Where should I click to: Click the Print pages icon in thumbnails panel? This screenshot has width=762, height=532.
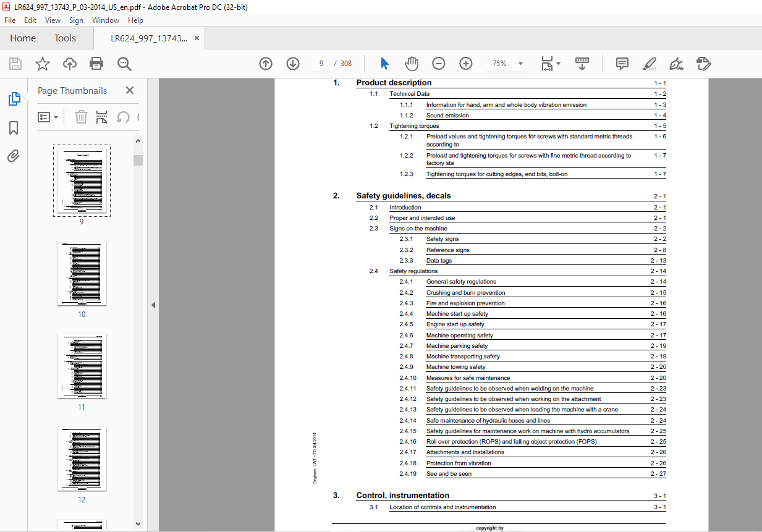(102, 117)
